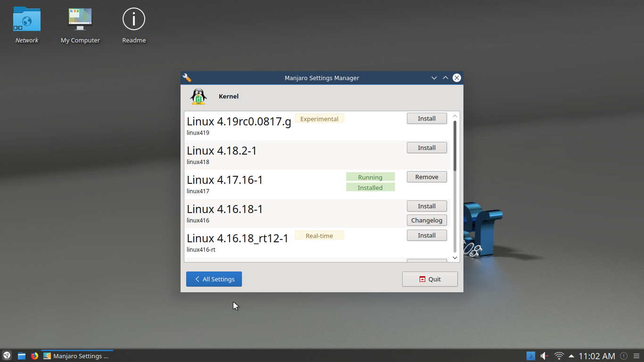Viewport: 644px width, 362px height.
Task: Click the blue arrow tray icon
Action: [531, 356]
